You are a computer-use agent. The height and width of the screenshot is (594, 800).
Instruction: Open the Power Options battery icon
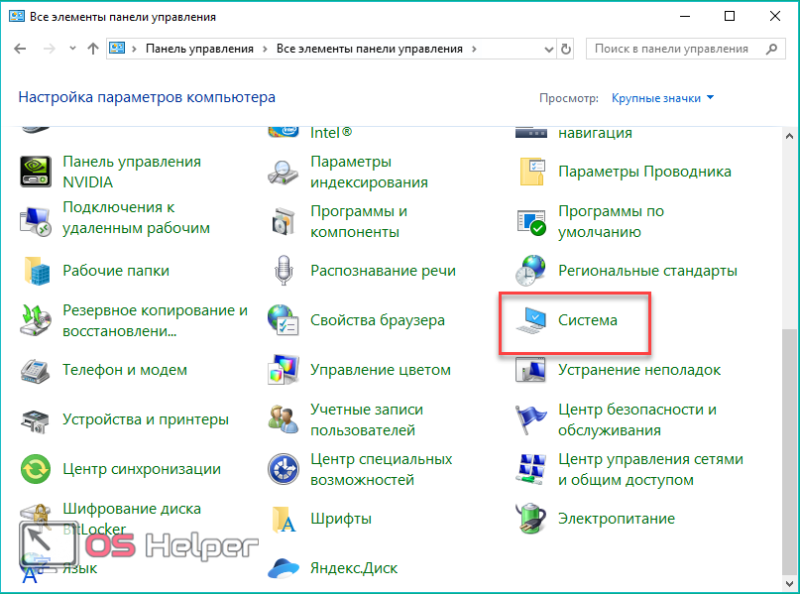(x=531, y=518)
